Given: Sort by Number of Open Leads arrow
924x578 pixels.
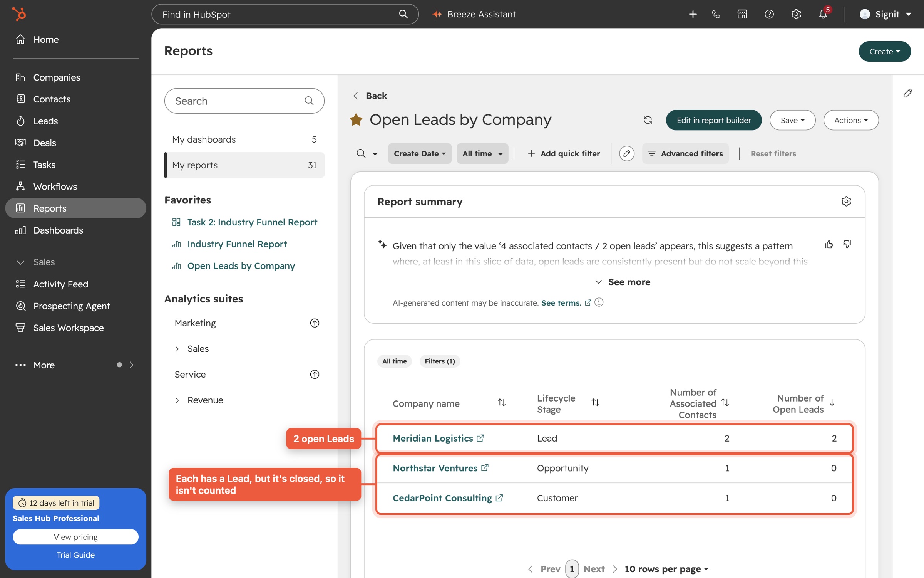Looking at the screenshot, I should [x=832, y=403].
